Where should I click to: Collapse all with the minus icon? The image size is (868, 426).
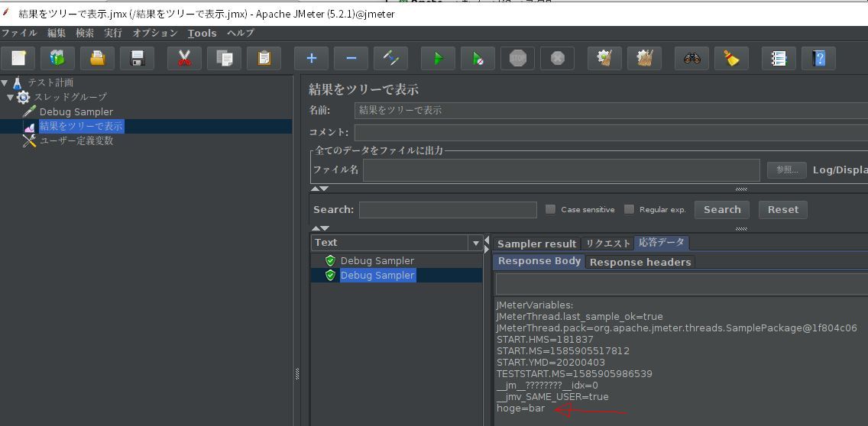[x=351, y=58]
